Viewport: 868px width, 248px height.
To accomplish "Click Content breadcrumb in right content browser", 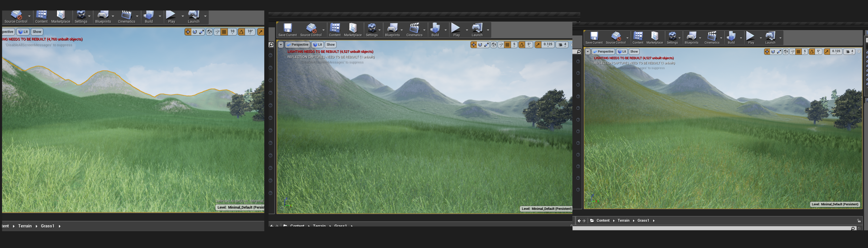I will pyautogui.click(x=603, y=221).
